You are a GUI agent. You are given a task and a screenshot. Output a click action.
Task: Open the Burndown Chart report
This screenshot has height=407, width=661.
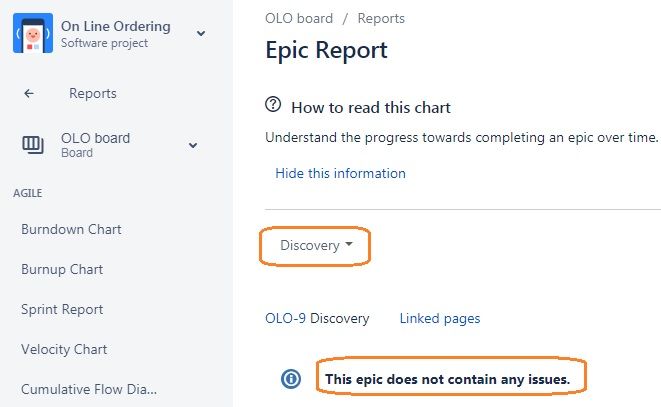point(71,229)
